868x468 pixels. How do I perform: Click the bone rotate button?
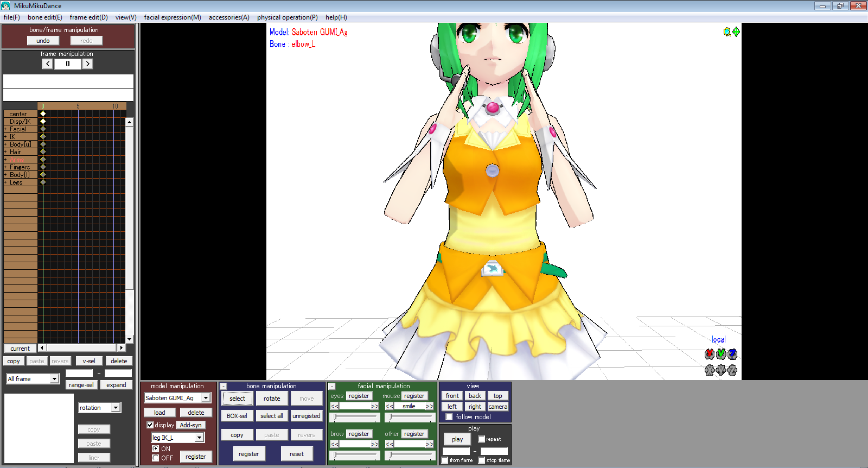tap(272, 399)
